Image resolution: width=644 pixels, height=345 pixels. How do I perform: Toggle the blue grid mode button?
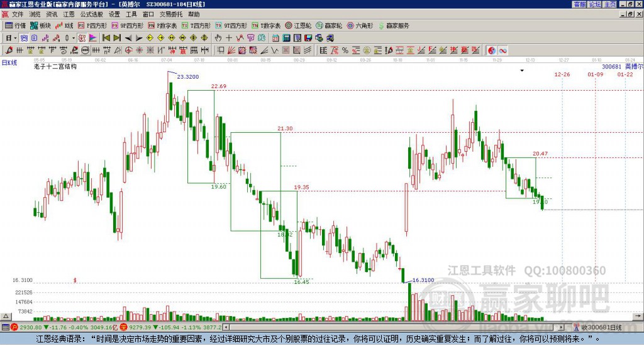pyautogui.click(x=25, y=38)
